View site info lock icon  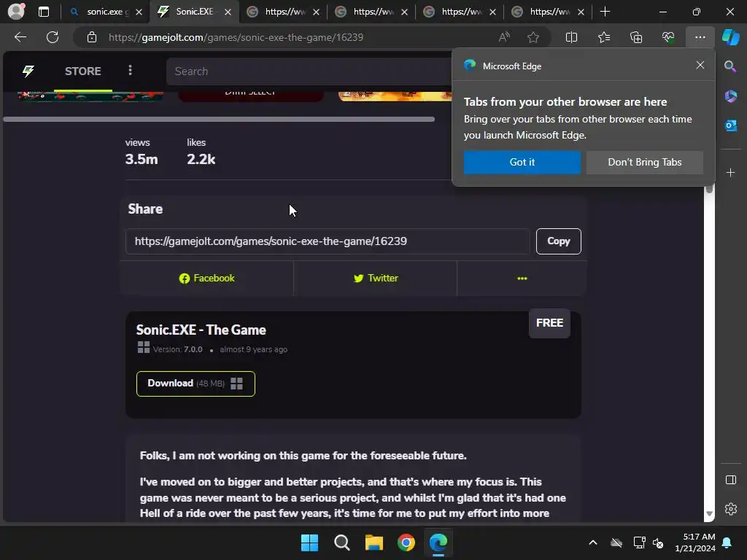tap(92, 37)
